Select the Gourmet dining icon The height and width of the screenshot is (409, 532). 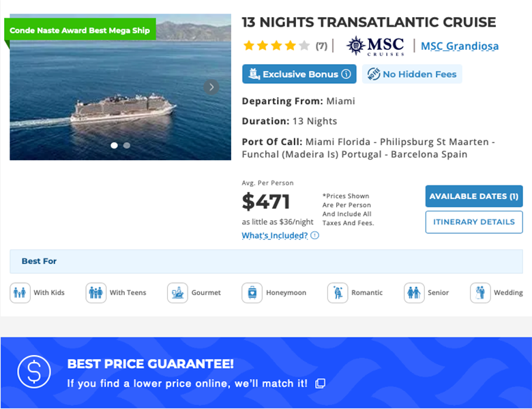177,292
